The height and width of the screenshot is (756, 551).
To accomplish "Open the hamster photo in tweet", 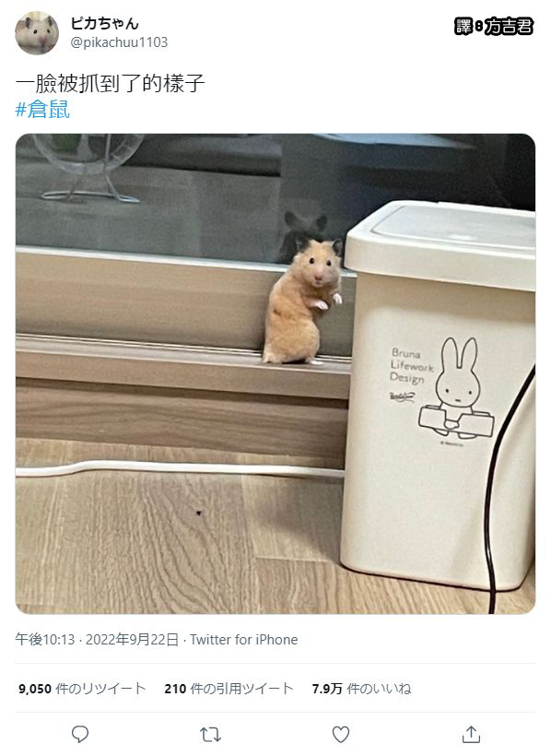I will pyautogui.click(x=275, y=373).
